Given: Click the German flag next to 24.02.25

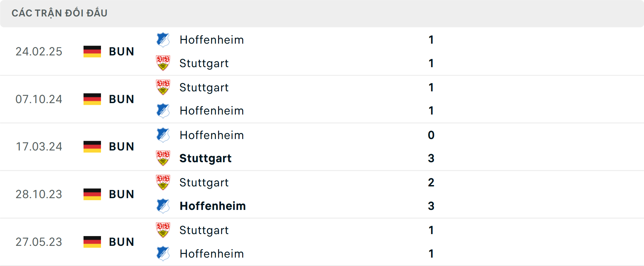Looking at the screenshot, I should tap(92, 51).
